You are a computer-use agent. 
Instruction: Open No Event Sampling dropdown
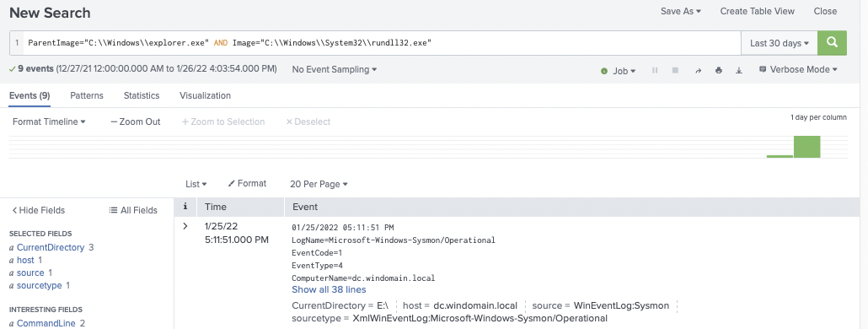[x=335, y=69]
